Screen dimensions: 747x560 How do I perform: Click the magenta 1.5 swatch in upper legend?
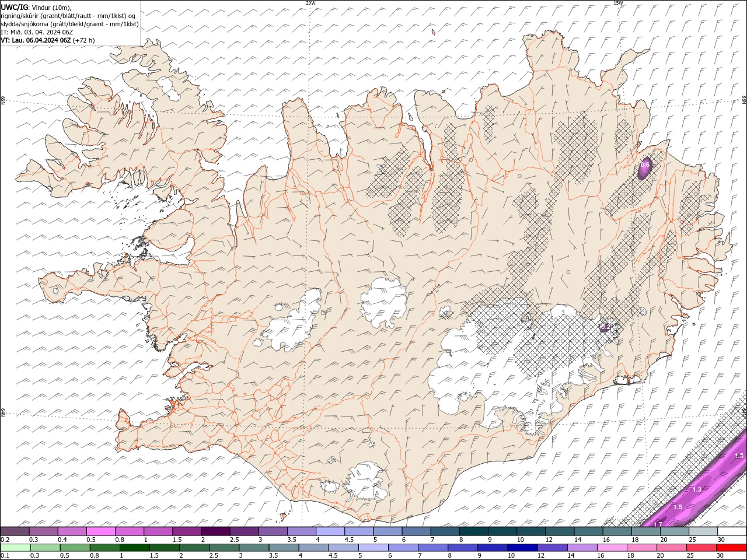point(187,531)
